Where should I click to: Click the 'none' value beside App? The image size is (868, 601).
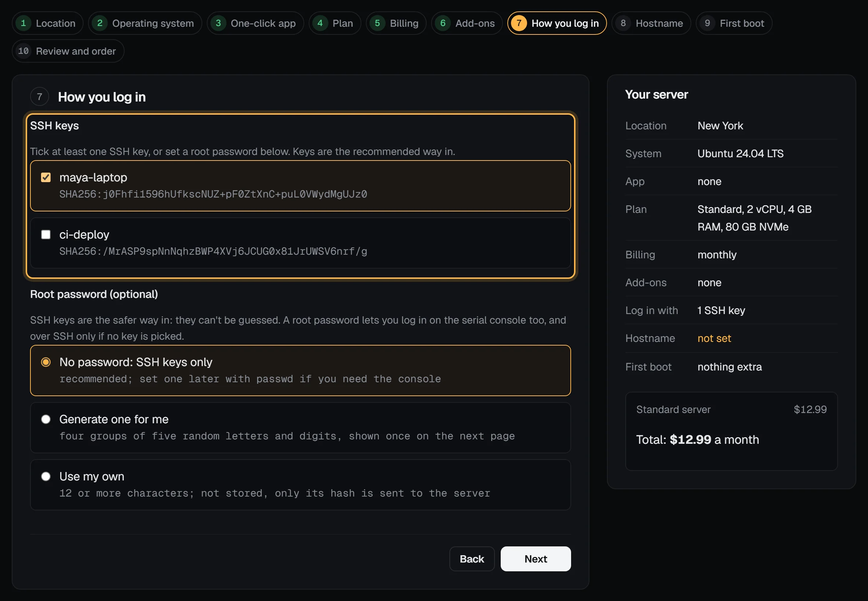[709, 181]
